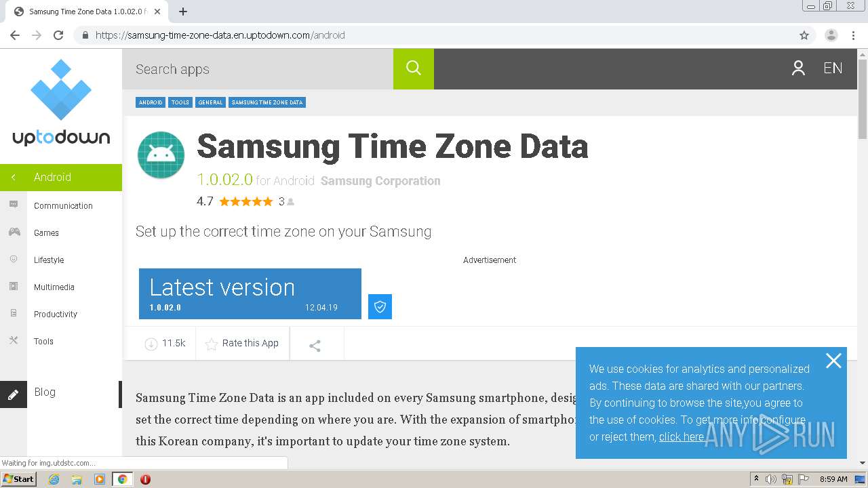This screenshot has height=488, width=868.
Task: Click the system clock 8:59 AM
Action: [x=833, y=479]
